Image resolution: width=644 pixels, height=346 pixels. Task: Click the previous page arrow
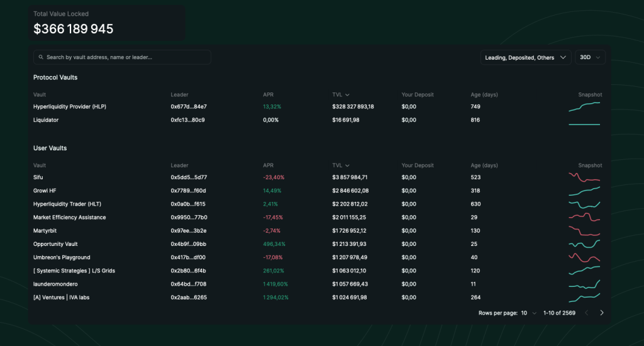pyautogui.click(x=587, y=313)
